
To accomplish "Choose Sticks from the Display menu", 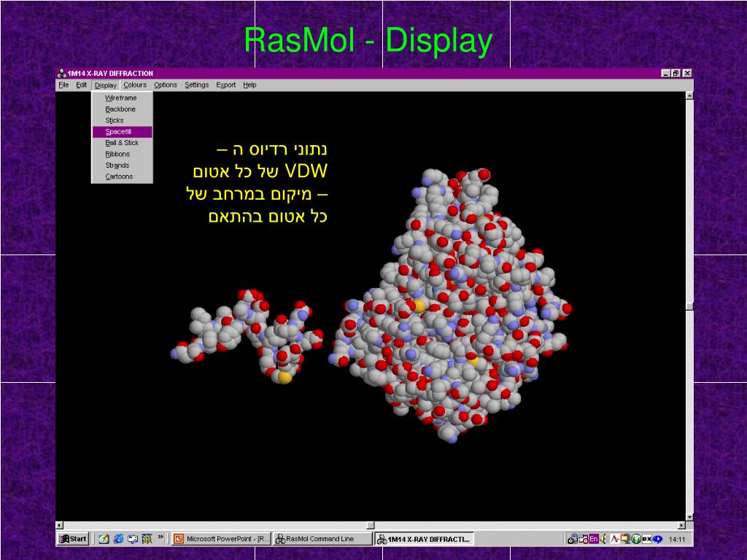I will [122, 120].
